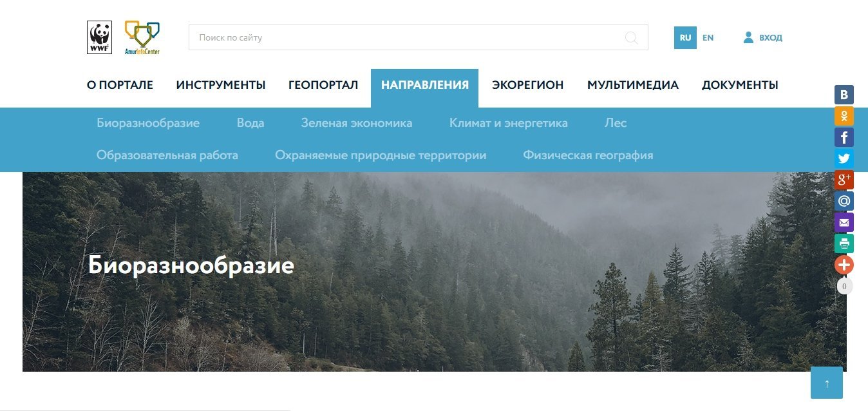Expand more sharing options plus icon
This screenshot has height=411, width=868.
tap(844, 265)
